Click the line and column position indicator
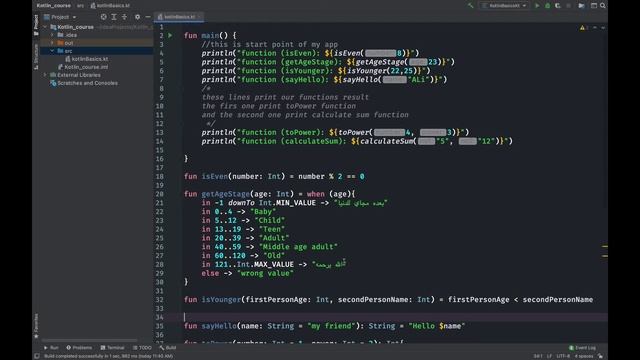 tap(538, 356)
